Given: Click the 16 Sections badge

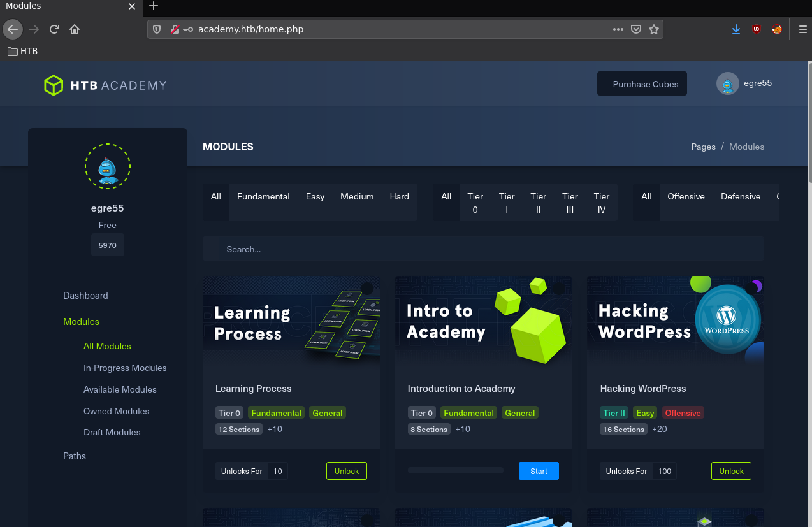Looking at the screenshot, I should 624,430.
